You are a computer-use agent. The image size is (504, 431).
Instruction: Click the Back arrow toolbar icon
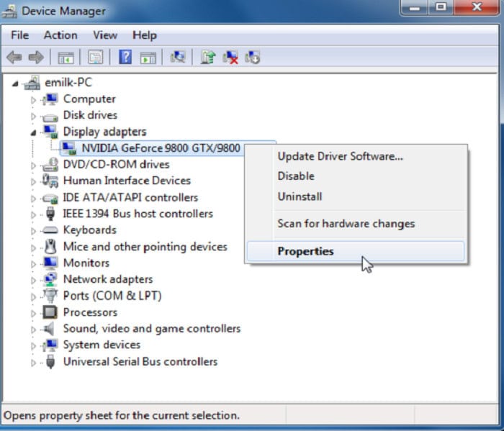coord(14,58)
